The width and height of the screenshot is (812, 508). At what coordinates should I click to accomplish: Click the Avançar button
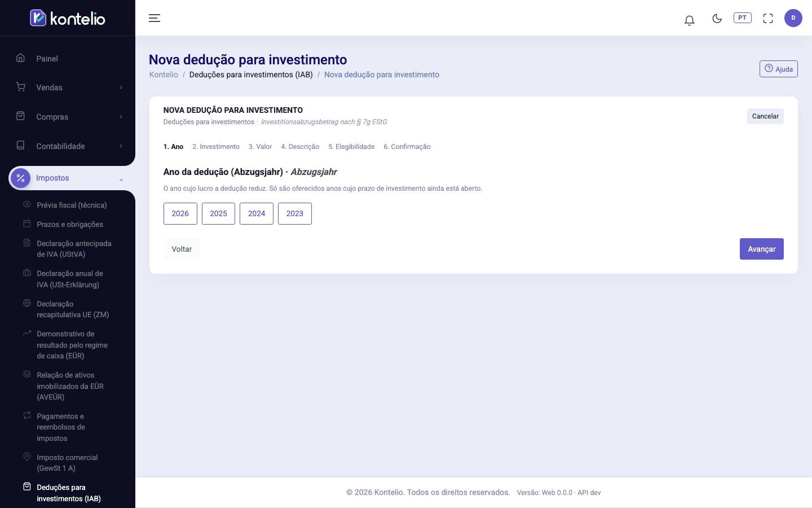[x=762, y=249]
